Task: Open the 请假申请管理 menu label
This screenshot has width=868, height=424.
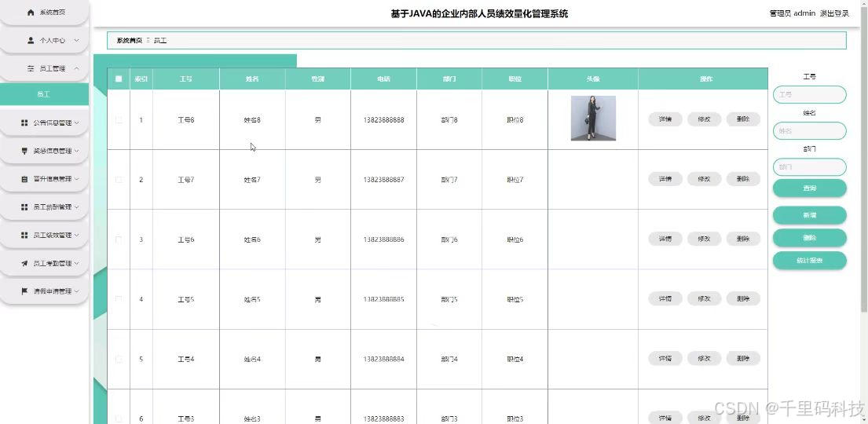Action: (53, 291)
